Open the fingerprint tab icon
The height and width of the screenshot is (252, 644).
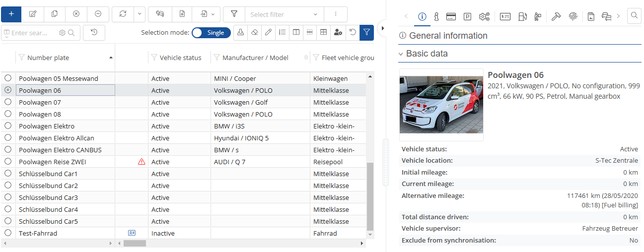[x=573, y=16]
